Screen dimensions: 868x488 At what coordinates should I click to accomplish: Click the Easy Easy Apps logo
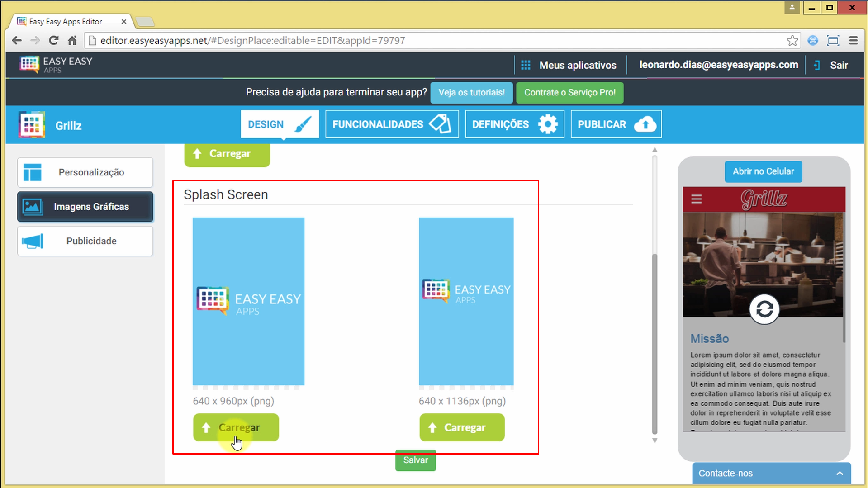(x=56, y=65)
